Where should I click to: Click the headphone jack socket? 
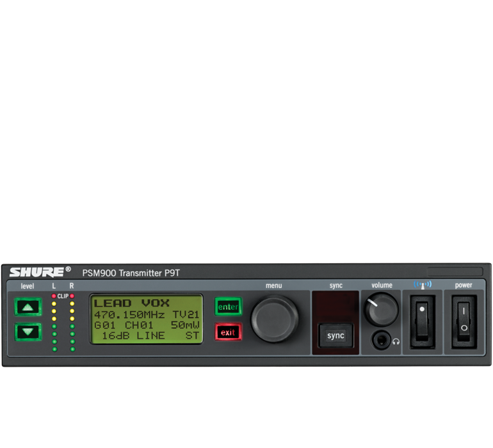click(x=382, y=340)
